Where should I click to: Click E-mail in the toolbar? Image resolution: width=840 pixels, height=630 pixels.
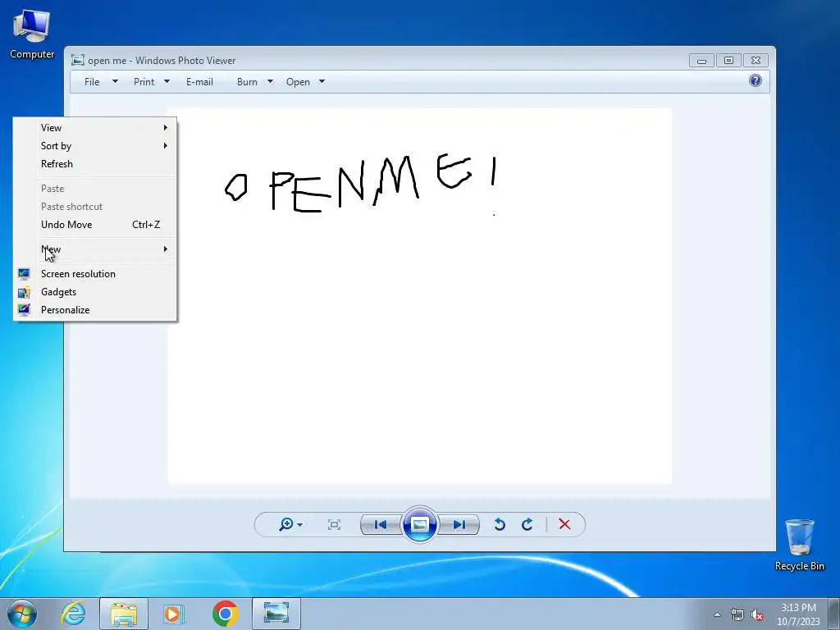point(200,82)
